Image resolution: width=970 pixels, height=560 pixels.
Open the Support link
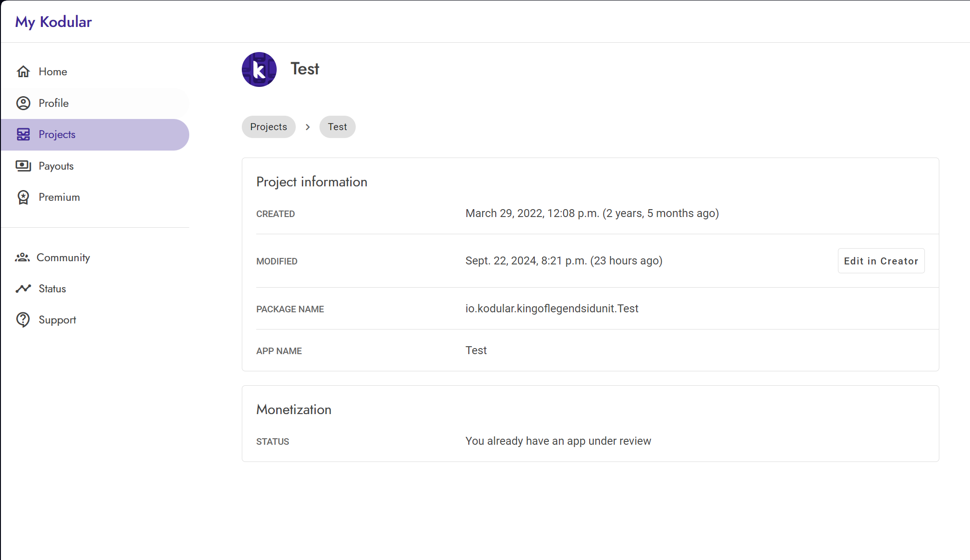(57, 320)
